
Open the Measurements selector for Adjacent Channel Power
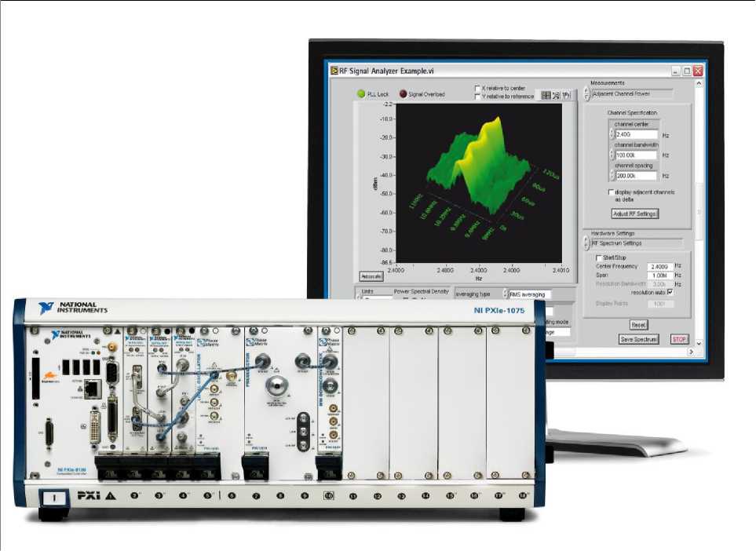coord(587,94)
